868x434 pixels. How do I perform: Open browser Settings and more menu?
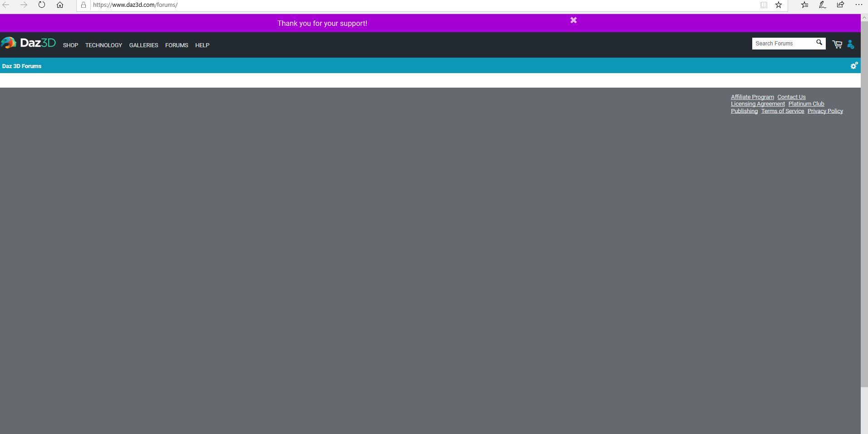point(858,5)
